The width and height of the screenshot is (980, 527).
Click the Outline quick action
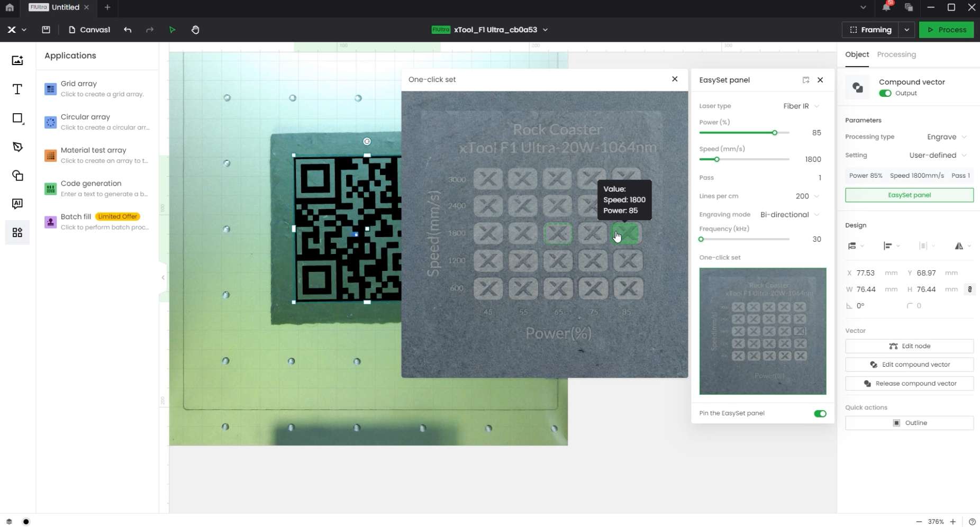click(x=909, y=423)
